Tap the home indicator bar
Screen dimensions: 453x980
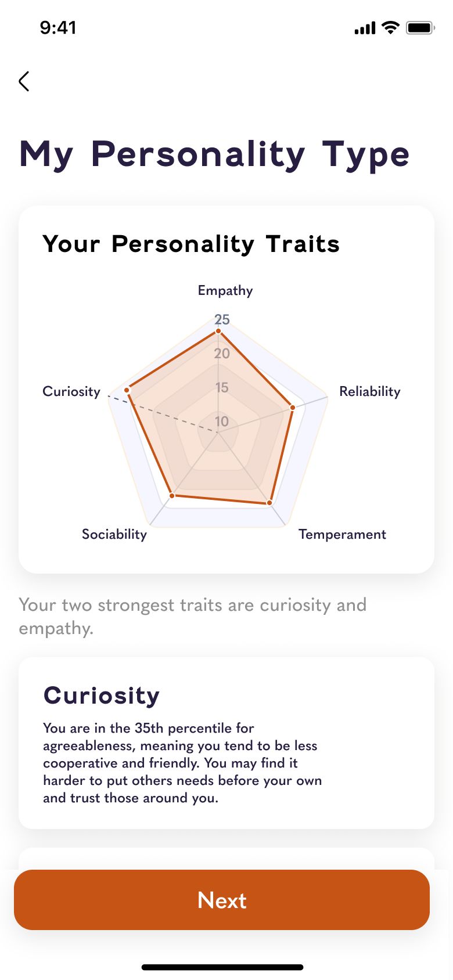222,967
